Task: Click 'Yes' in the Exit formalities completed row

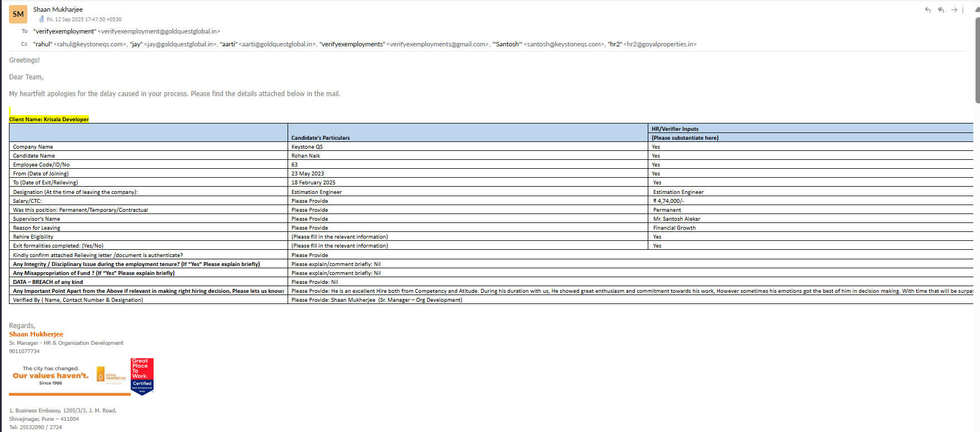Action: point(657,245)
